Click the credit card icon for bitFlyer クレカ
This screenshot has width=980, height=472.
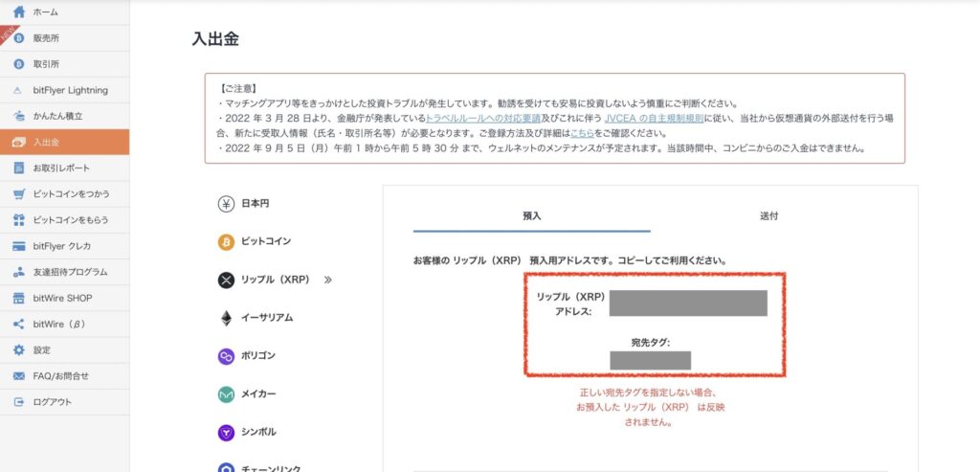click(x=19, y=246)
